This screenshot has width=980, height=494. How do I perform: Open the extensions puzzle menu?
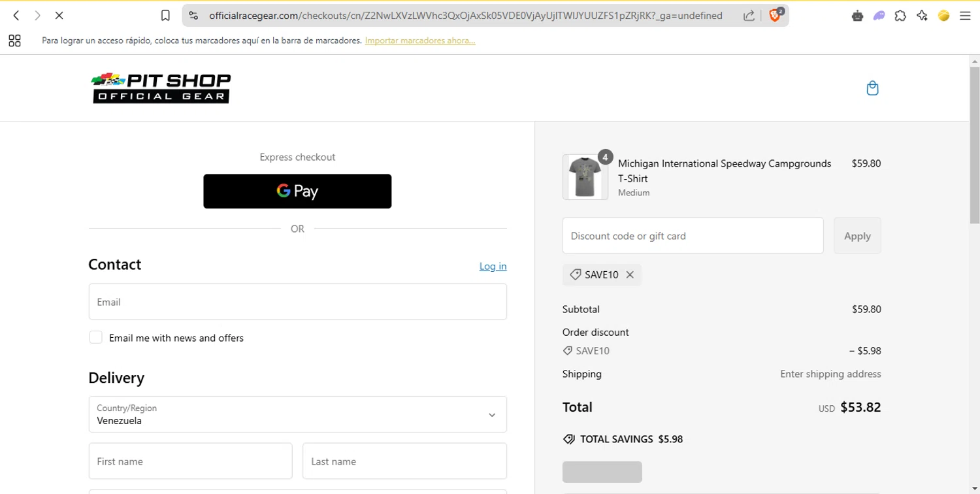pos(900,16)
